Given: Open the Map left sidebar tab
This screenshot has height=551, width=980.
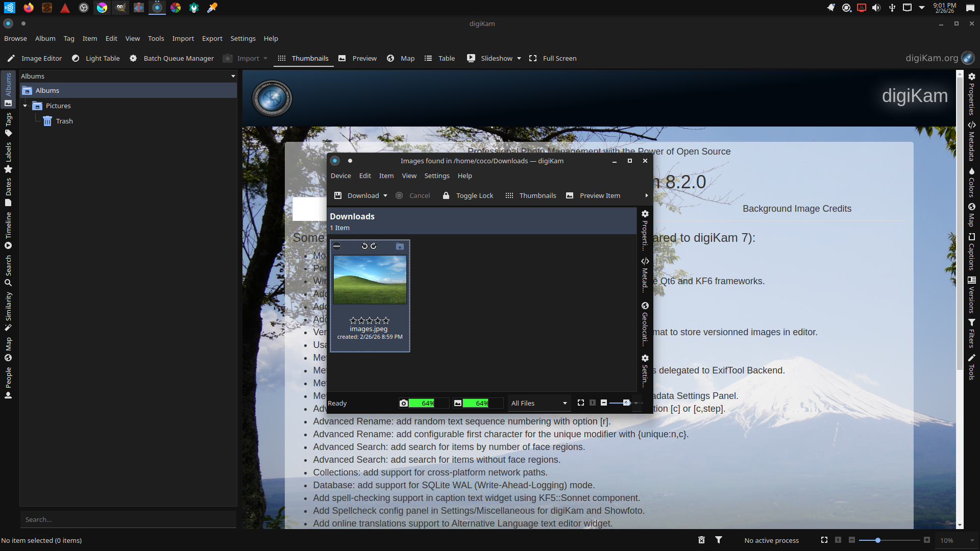Looking at the screenshot, I should pyautogui.click(x=8, y=349).
